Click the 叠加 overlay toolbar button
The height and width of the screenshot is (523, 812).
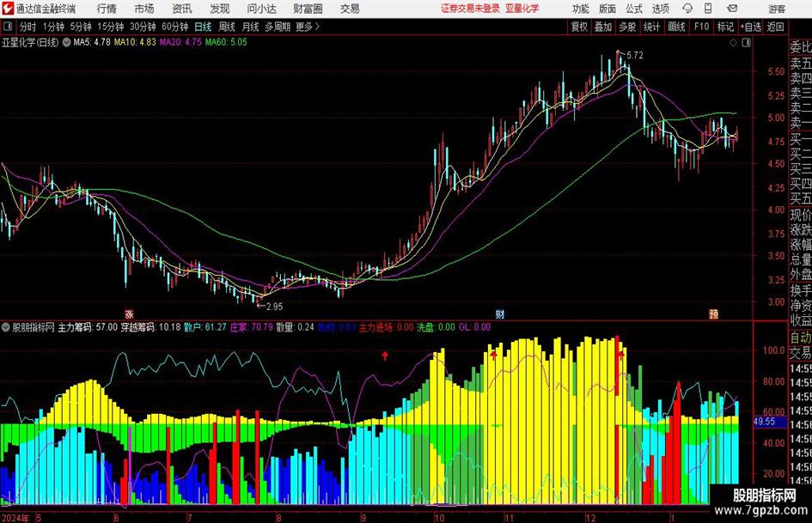click(x=603, y=27)
